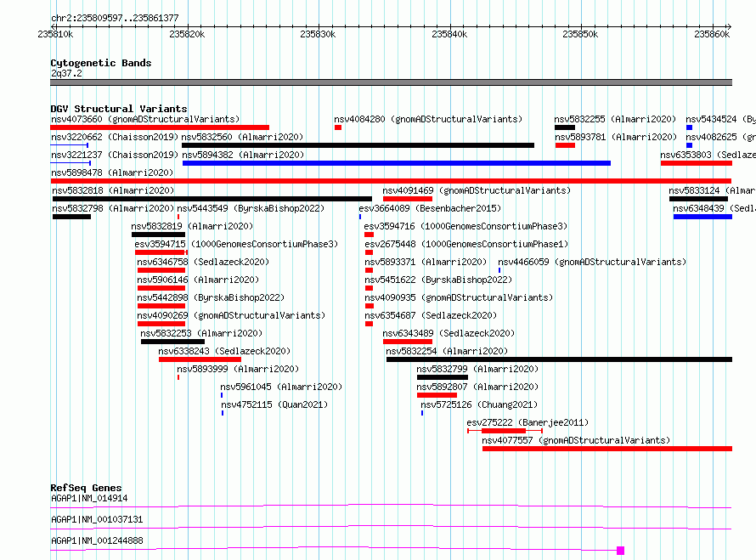Screen dimensions: 756x560
Task: Open nsv4090269 gnomAD variant label
Action: point(231,315)
